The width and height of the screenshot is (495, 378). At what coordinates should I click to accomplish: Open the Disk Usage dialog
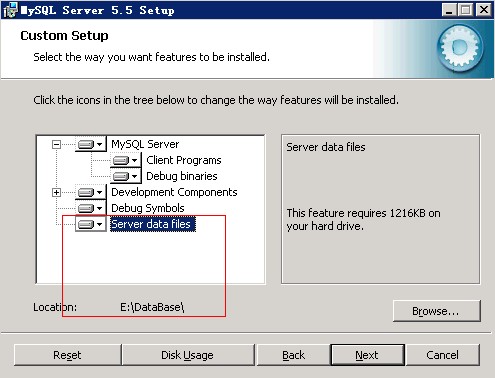coord(188,355)
